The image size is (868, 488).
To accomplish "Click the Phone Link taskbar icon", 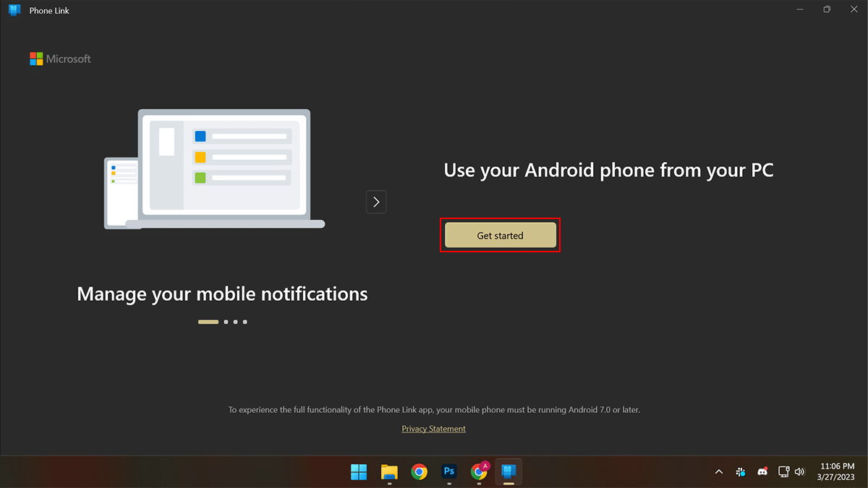I will click(x=509, y=472).
